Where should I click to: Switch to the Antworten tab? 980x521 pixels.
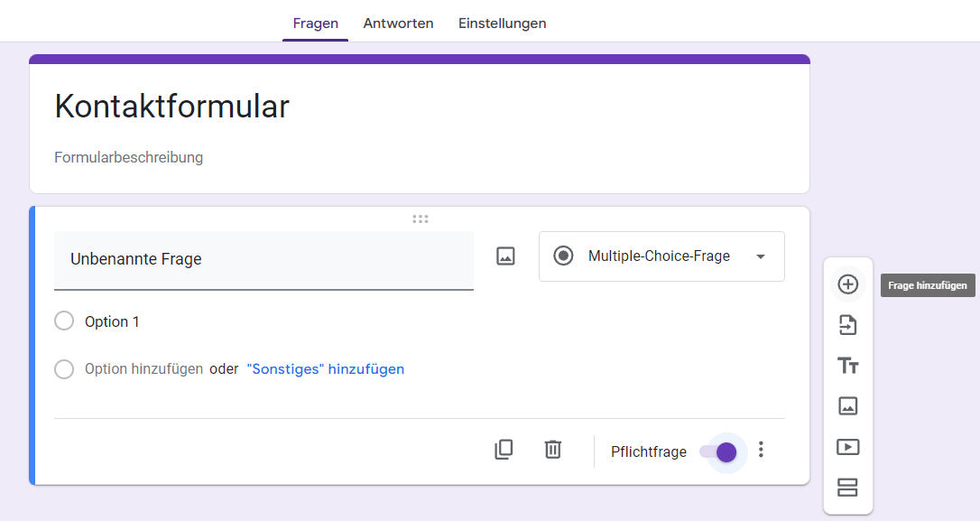pyautogui.click(x=398, y=23)
